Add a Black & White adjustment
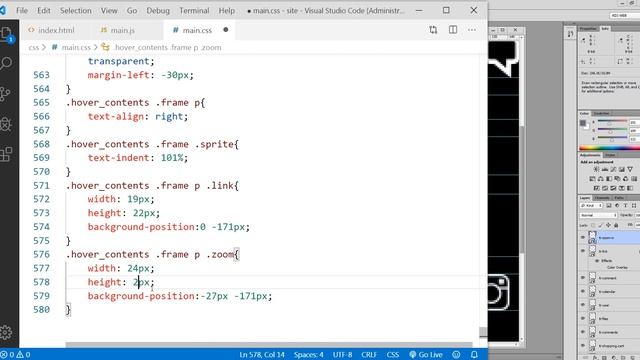This screenshot has height=360, width=640. pyautogui.click(x=609, y=179)
